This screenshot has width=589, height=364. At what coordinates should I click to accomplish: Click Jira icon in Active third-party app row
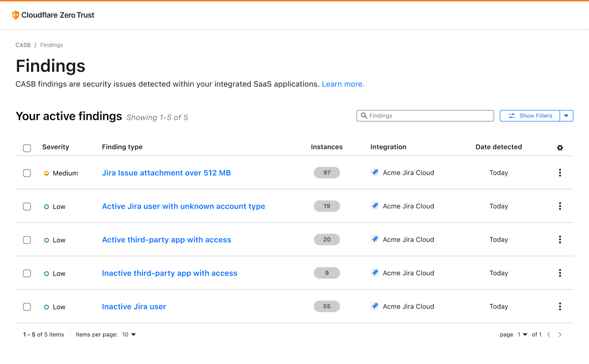375,239
